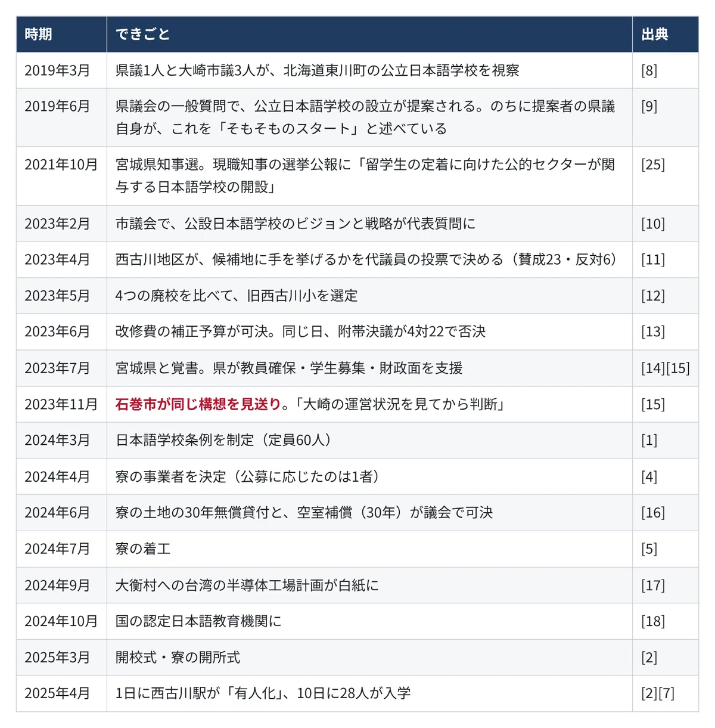Select the 2023年11月 date cell
715x728 pixels.
pyautogui.click(x=61, y=404)
